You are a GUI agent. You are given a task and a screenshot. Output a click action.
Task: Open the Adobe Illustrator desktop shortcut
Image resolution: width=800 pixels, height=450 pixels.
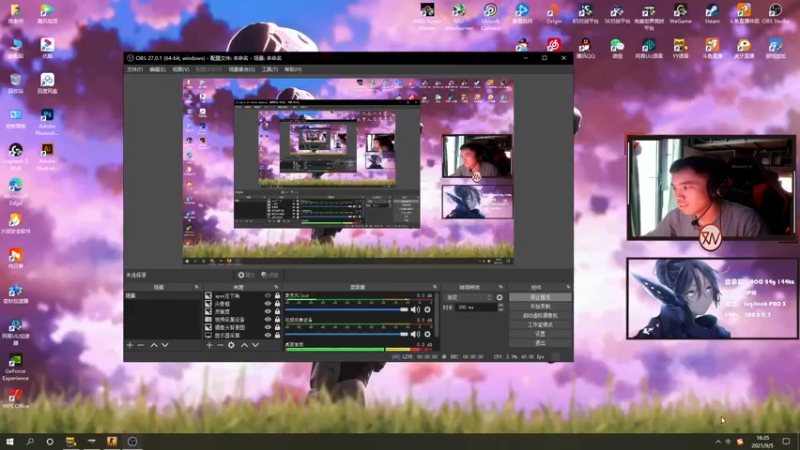(x=47, y=157)
